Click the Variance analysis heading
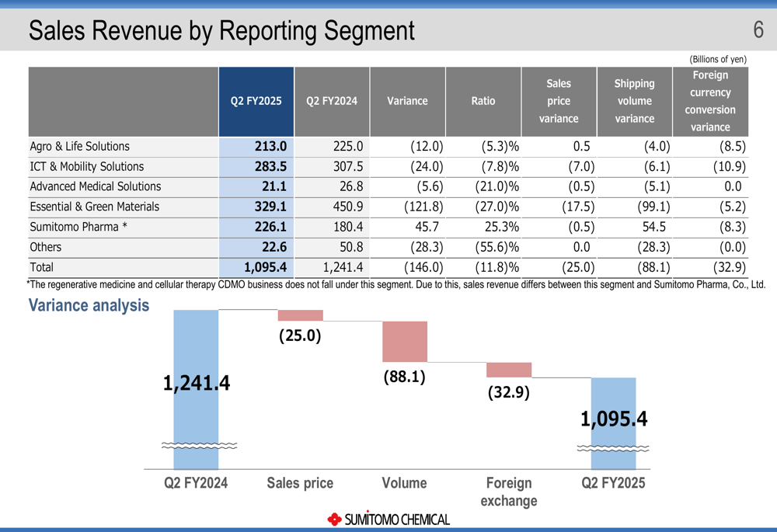This screenshot has height=532, width=777. (89, 305)
